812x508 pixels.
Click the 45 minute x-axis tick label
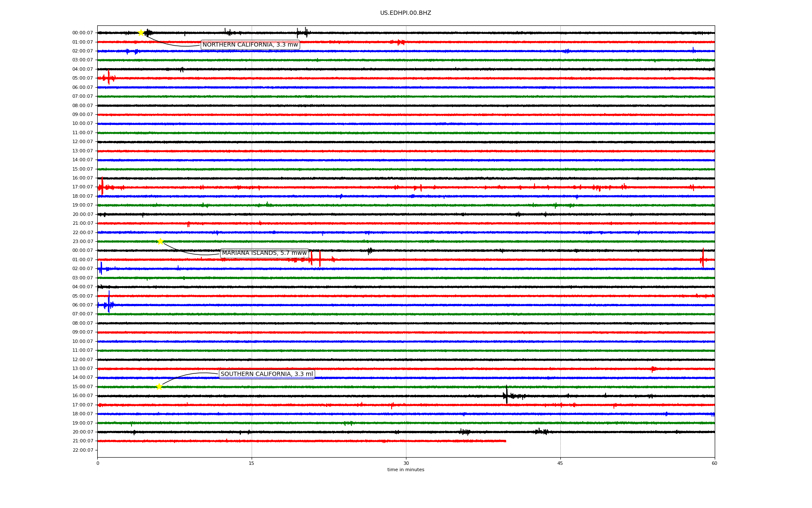pyautogui.click(x=560, y=463)
